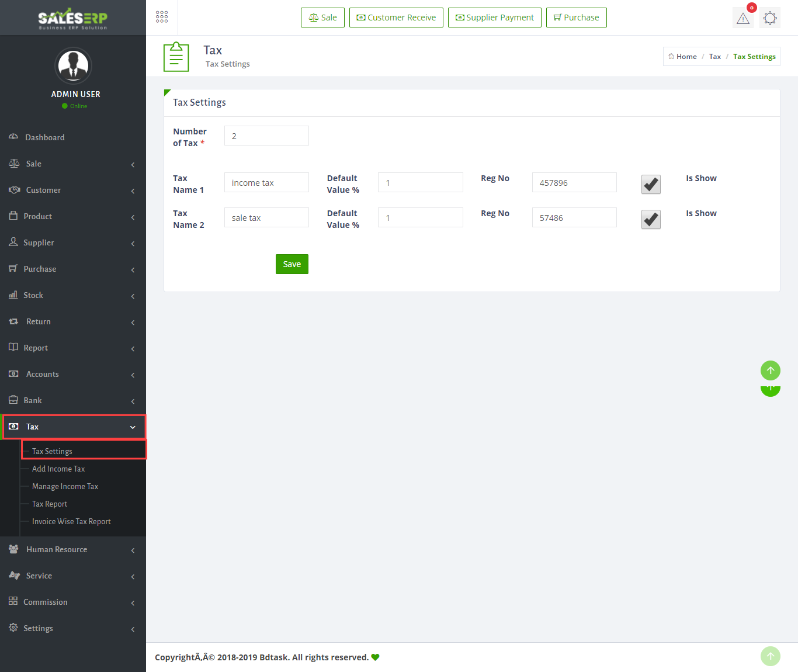Expand the Human Resource menu

coord(73,549)
